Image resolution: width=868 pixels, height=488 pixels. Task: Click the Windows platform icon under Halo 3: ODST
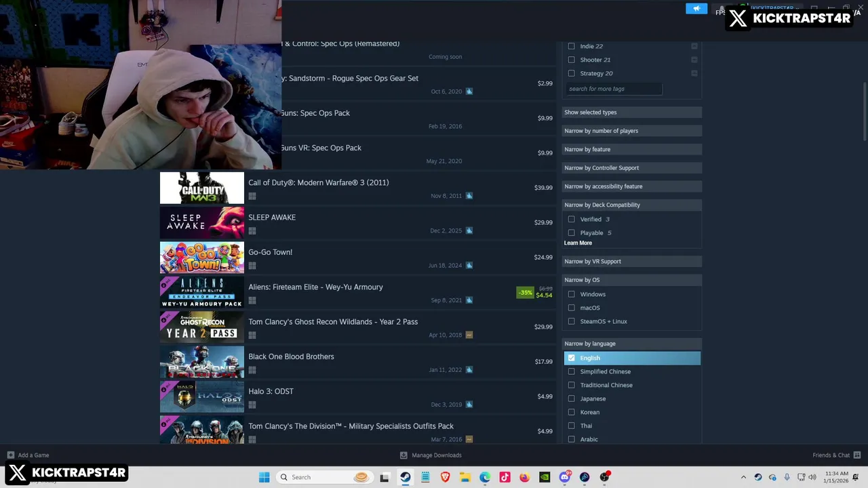click(252, 405)
